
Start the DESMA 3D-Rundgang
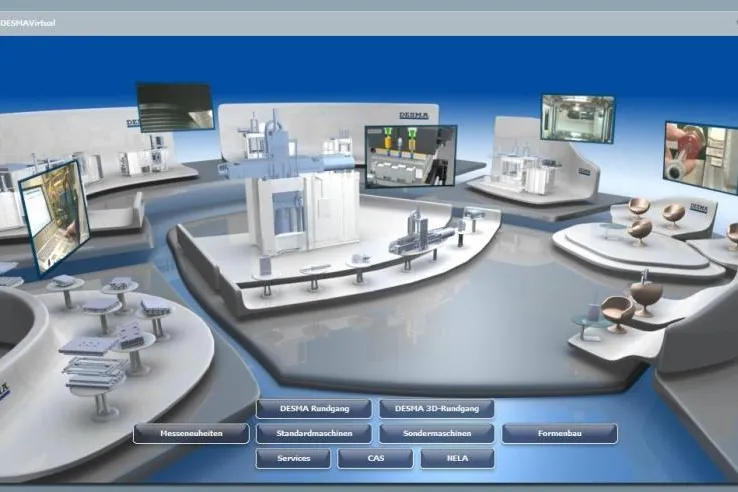437,409
